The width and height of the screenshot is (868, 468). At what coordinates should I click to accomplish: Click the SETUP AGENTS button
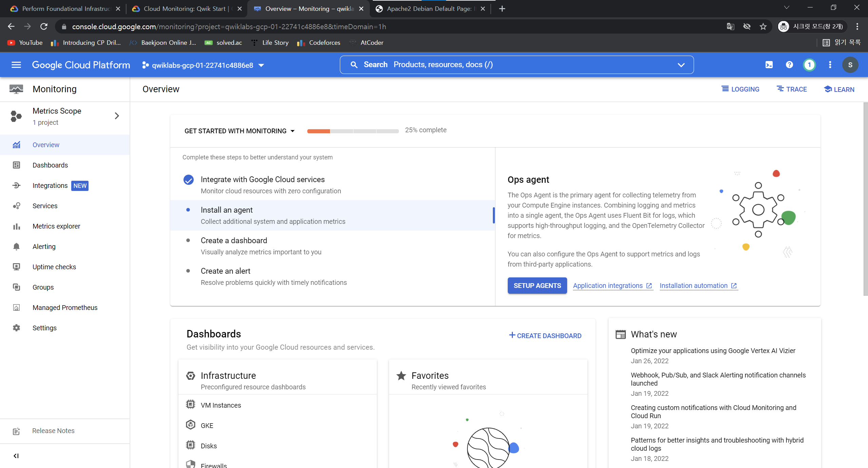[x=537, y=286]
